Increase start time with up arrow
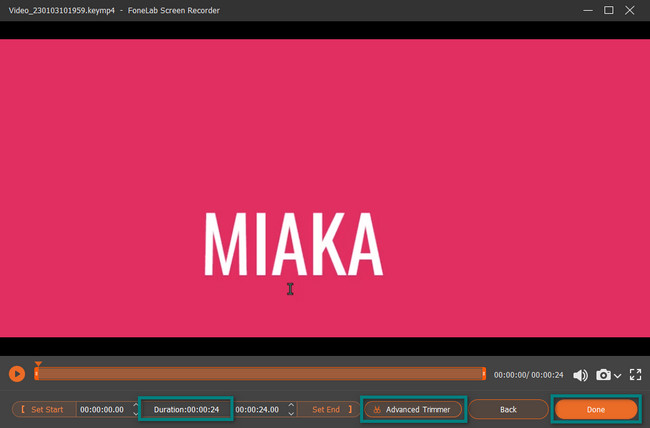This screenshot has width=650, height=428. tap(136, 405)
